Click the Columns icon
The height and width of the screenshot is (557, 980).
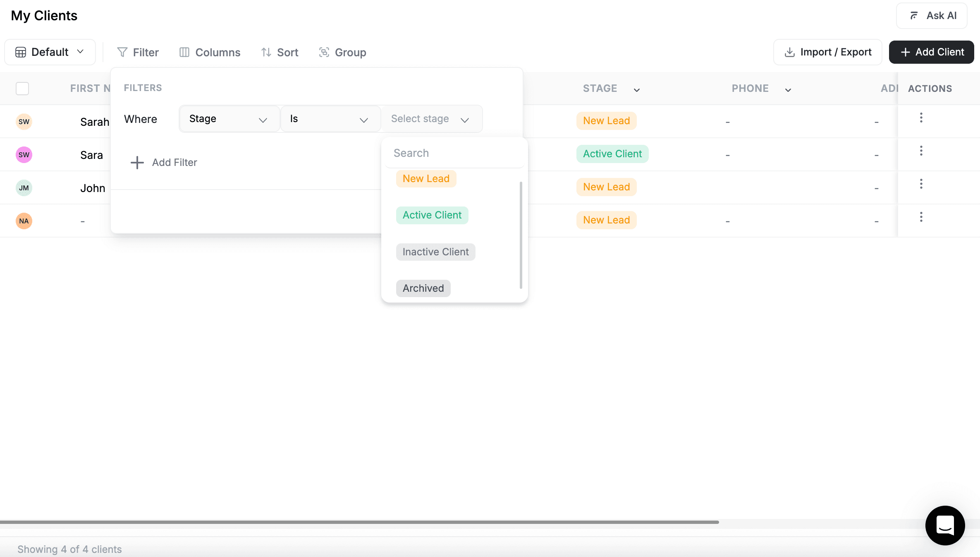click(x=185, y=52)
